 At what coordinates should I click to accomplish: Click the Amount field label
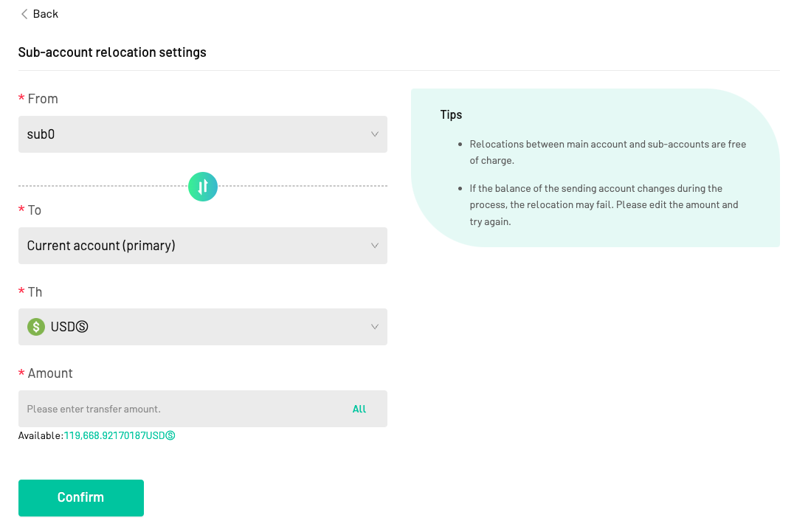[x=50, y=373]
